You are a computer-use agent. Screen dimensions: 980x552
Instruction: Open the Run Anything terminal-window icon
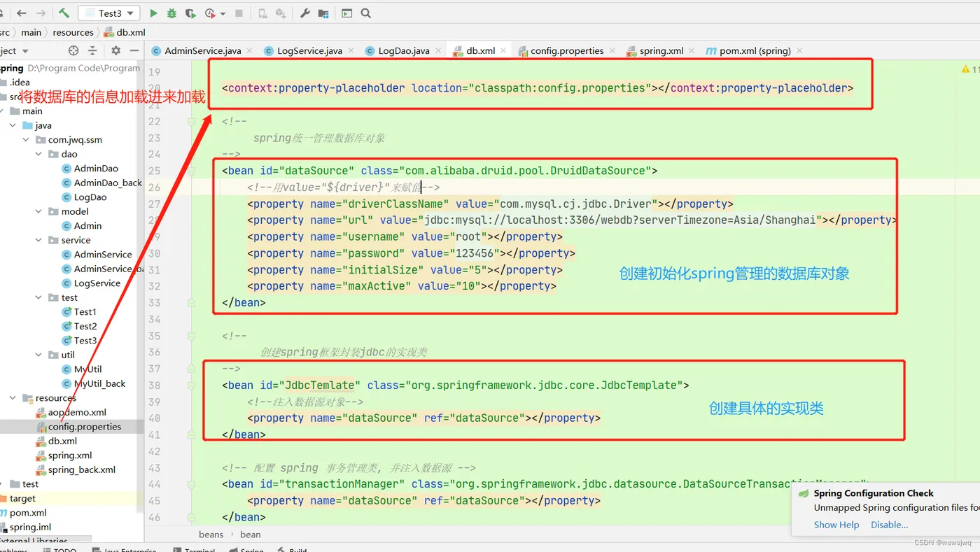[x=347, y=13]
